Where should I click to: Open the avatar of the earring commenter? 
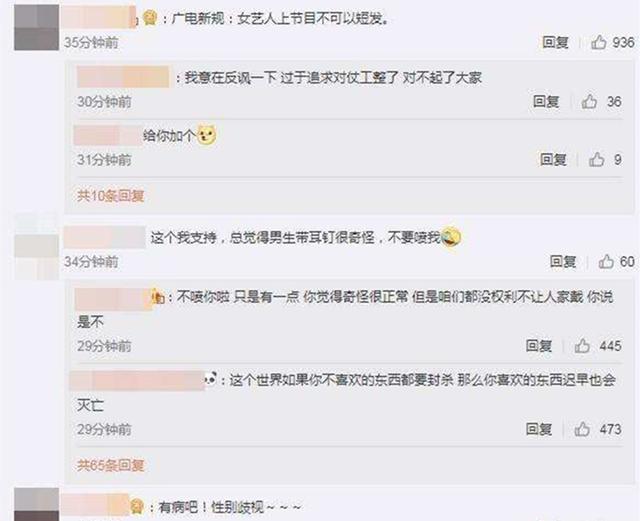[36, 249]
